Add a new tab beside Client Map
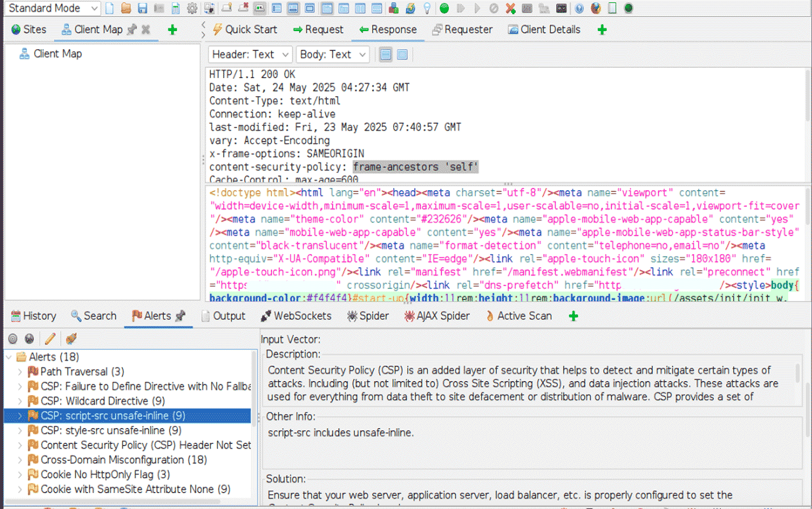Image resolution: width=812 pixels, height=509 pixels. pyautogui.click(x=172, y=29)
